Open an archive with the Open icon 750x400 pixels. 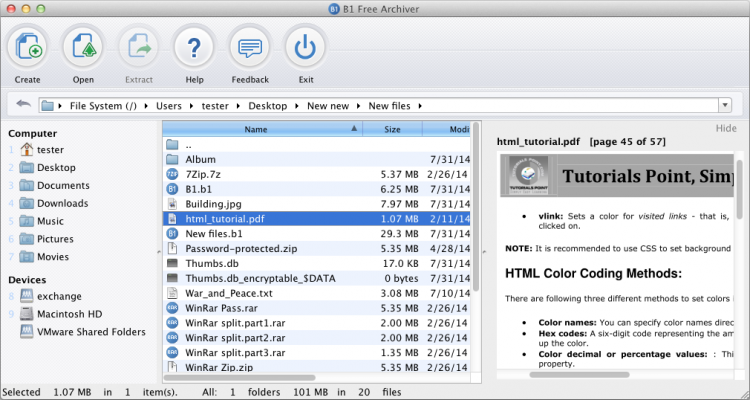[x=83, y=46]
